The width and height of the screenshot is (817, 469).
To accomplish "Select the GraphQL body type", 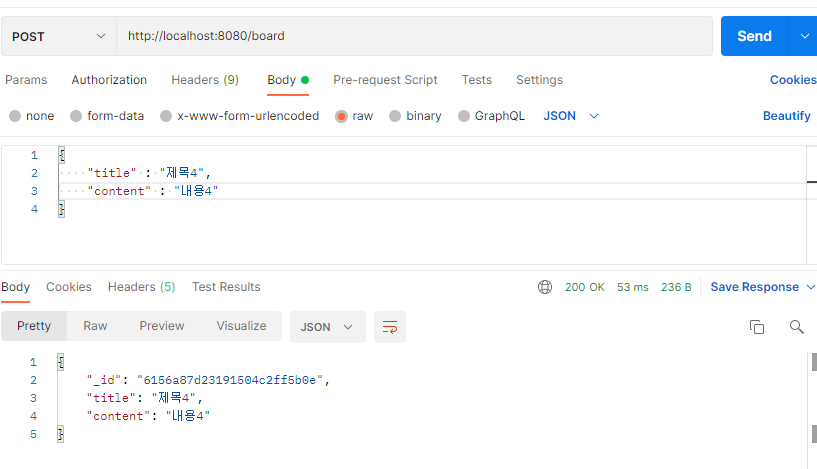I will pyautogui.click(x=491, y=116).
